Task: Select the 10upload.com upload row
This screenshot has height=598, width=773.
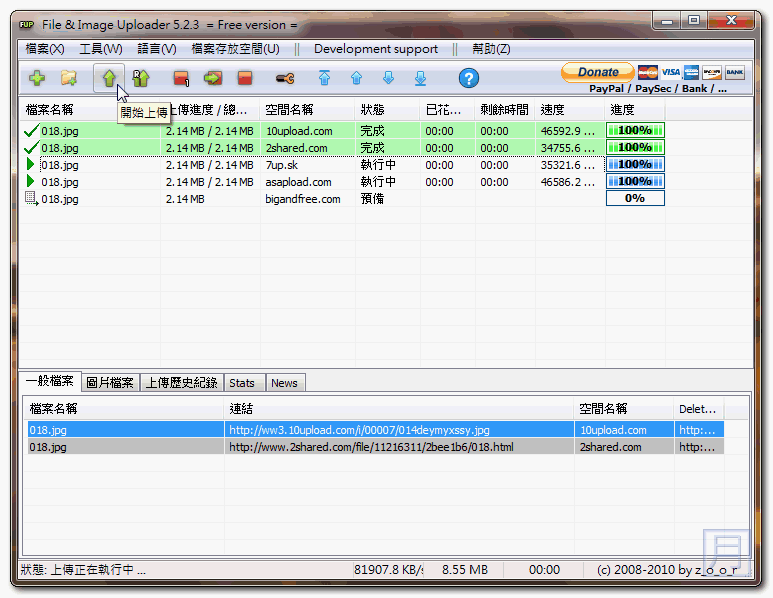Action: tap(344, 131)
